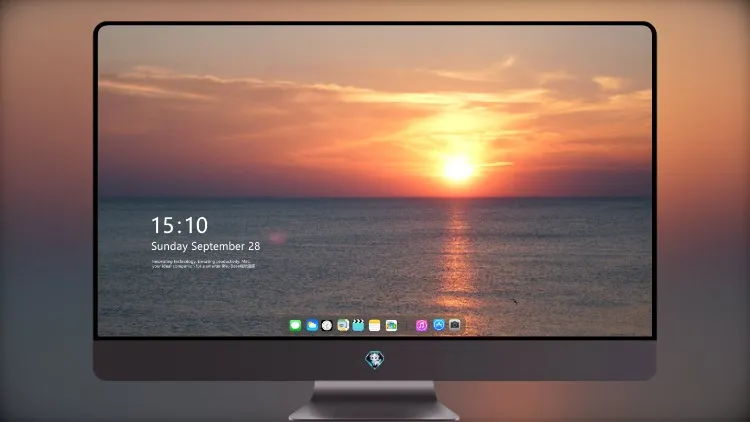Open the blue App Store icon
Image resolution: width=750 pixels, height=422 pixels.
coord(439,325)
